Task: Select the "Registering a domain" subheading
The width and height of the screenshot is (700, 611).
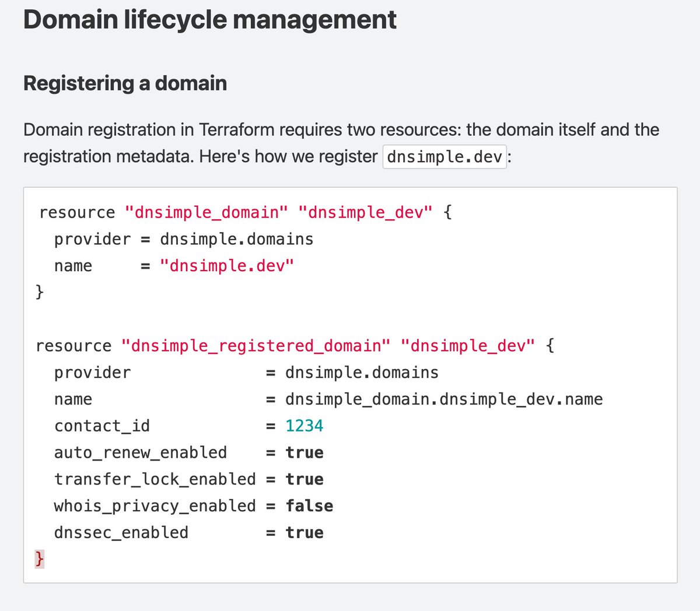Action: (125, 83)
